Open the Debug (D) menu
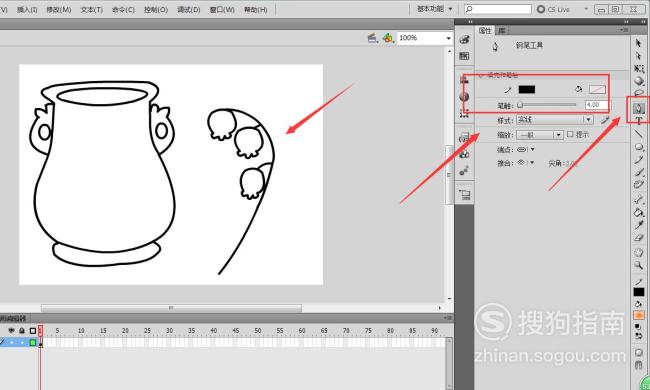The width and height of the screenshot is (650, 390). pyautogui.click(x=189, y=10)
